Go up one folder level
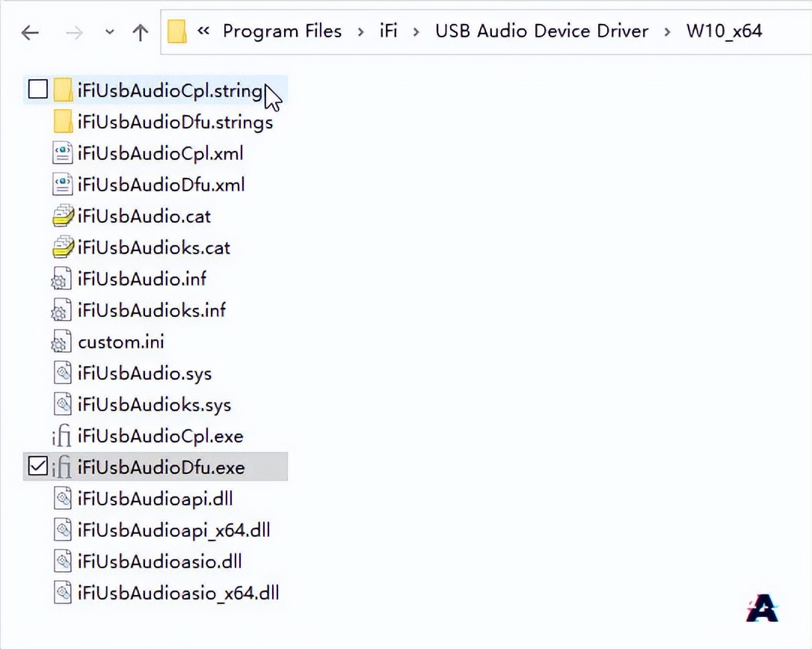The height and width of the screenshot is (649, 812). click(140, 33)
